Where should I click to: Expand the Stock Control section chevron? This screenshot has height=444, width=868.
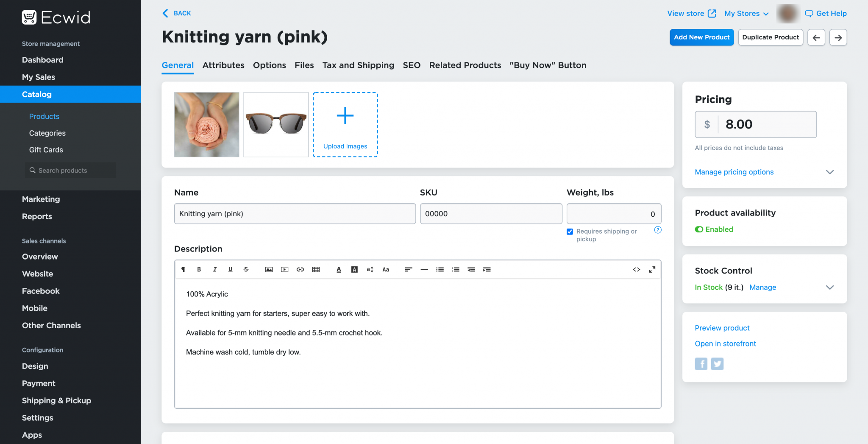(x=829, y=288)
